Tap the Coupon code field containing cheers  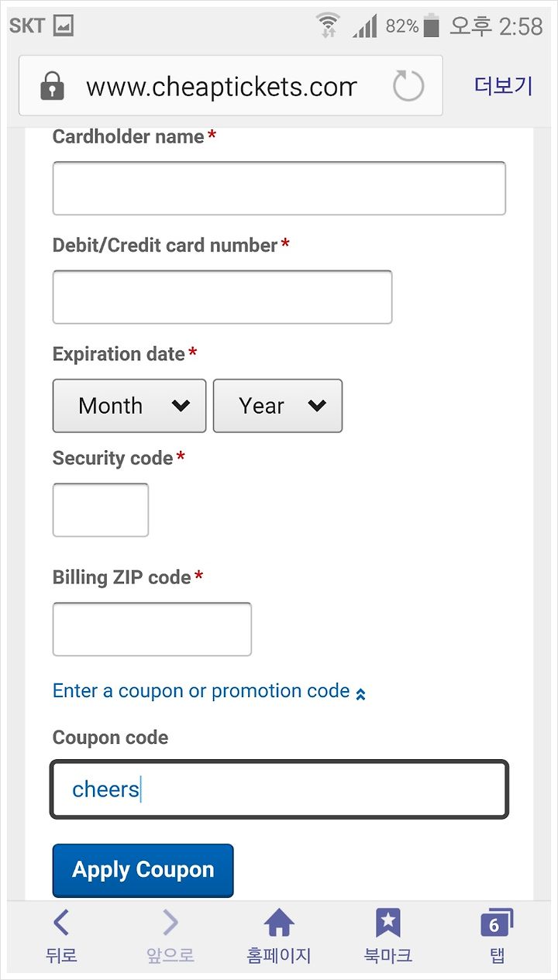point(279,789)
